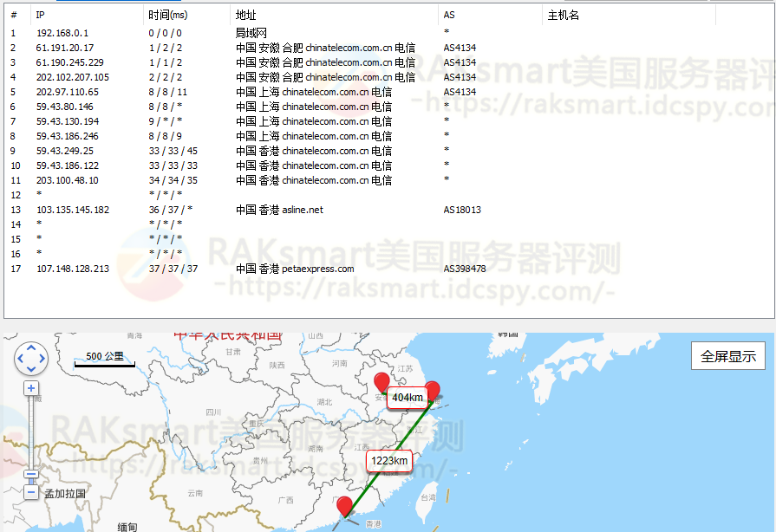Screen dimensions: 776x532
Task: Click the red map marker near Hong Kong
Action: pos(345,506)
